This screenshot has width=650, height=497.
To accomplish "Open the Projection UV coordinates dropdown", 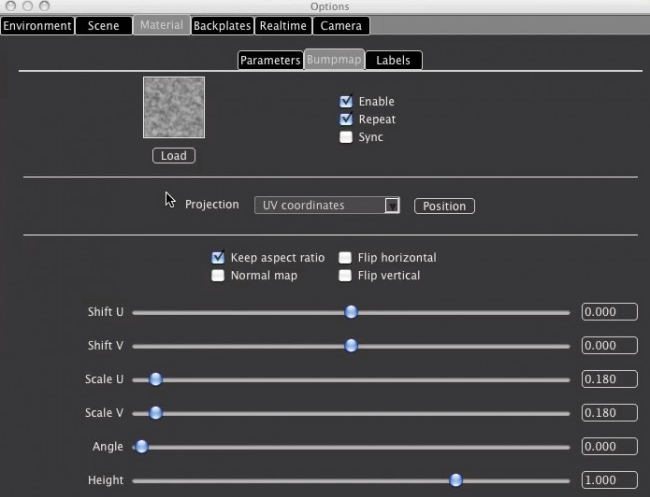I will click(x=320, y=205).
